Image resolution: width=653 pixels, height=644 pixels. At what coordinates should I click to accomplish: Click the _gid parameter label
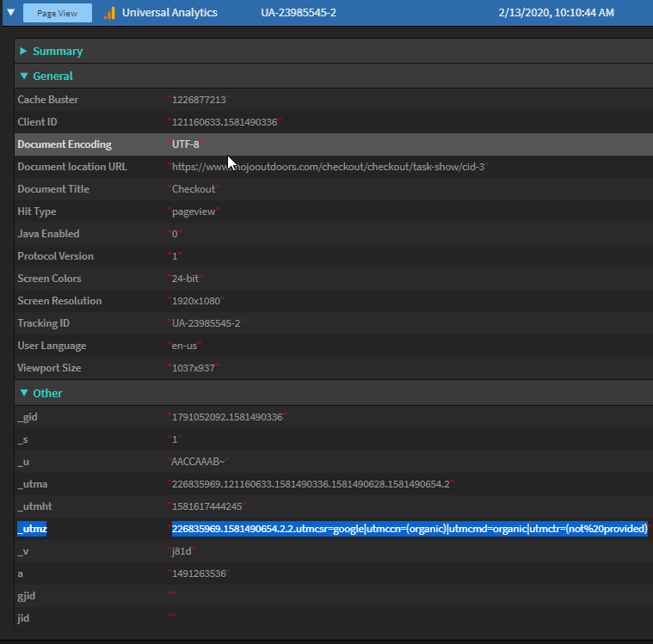[28, 418]
